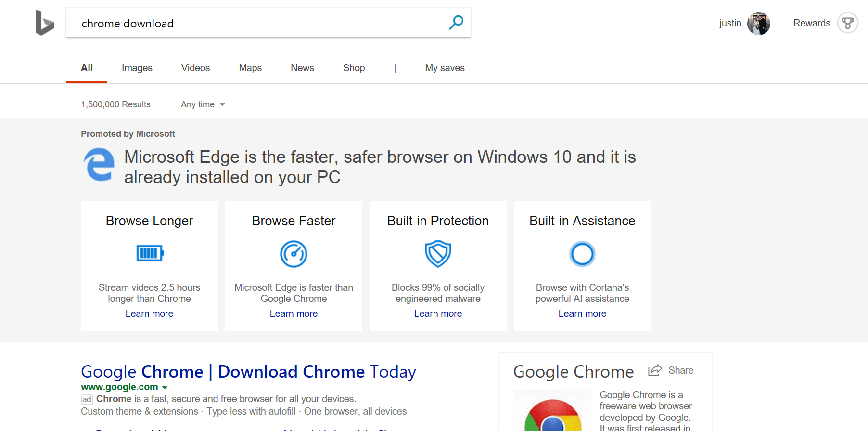Screen dimensions: 868x431
Task: Click the Microsoft Edge logo icon
Action: click(x=99, y=165)
